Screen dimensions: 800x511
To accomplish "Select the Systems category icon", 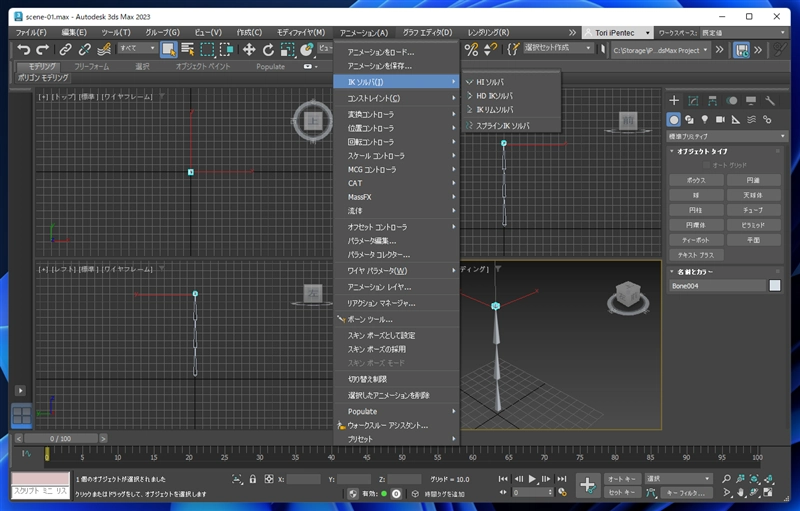I will (x=767, y=120).
